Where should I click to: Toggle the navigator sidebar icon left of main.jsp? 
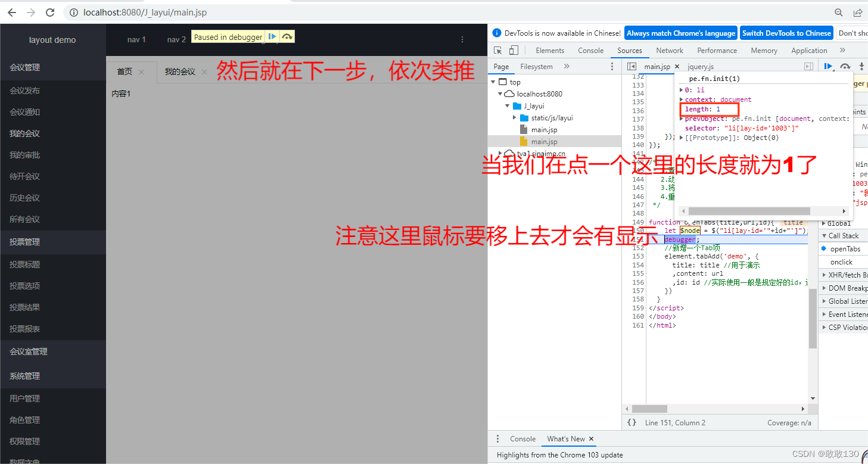click(632, 67)
